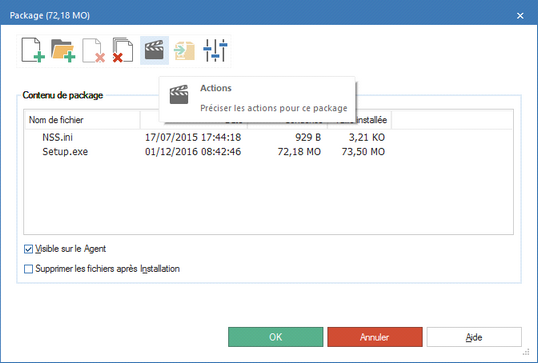Viewport: 538px width, 363px height.
Task: Click the date 17/07/2015 17:44:18
Action: [193, 137]
